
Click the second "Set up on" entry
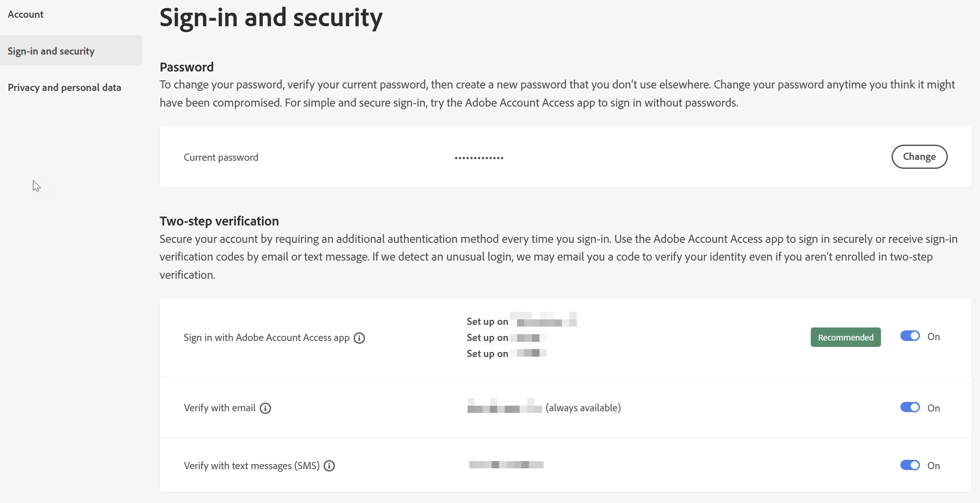pos(487,338)
